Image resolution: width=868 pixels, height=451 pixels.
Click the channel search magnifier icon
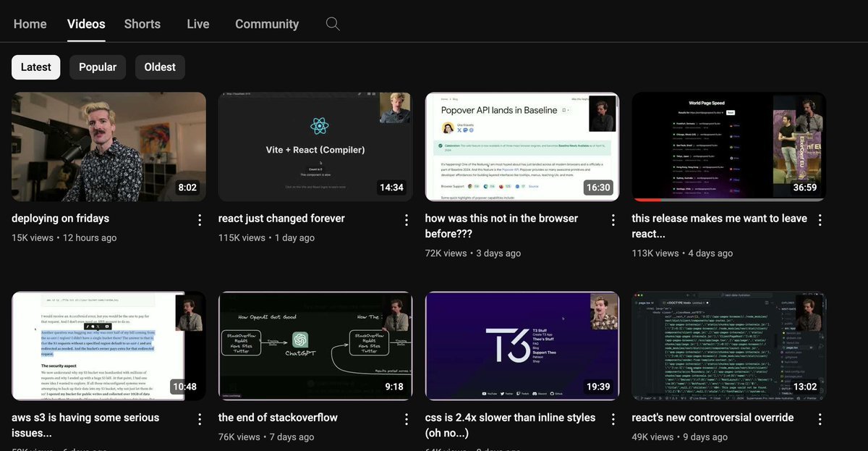[x=333, y=24]
